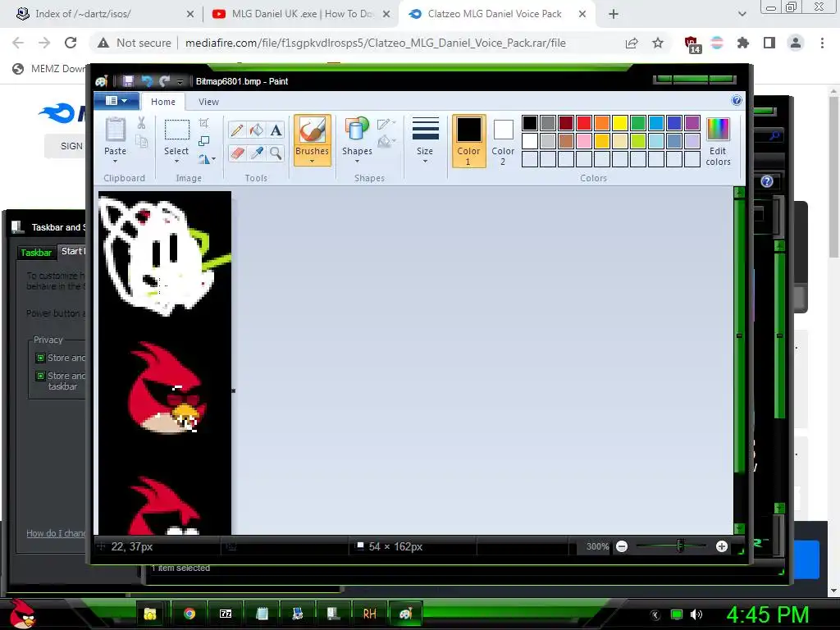Screen dimensions: 840x630
Task: Open the Paste dropdown arrow
Action: 115,161
